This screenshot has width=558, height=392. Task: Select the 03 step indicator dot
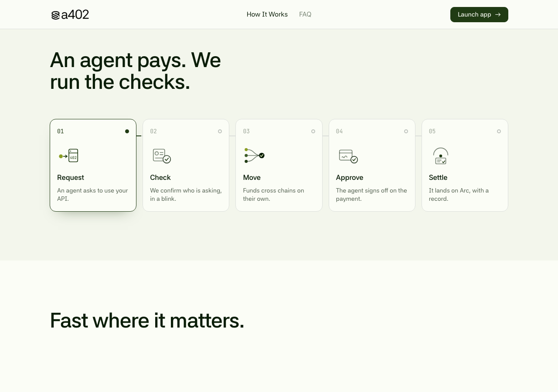click(313, 131)
